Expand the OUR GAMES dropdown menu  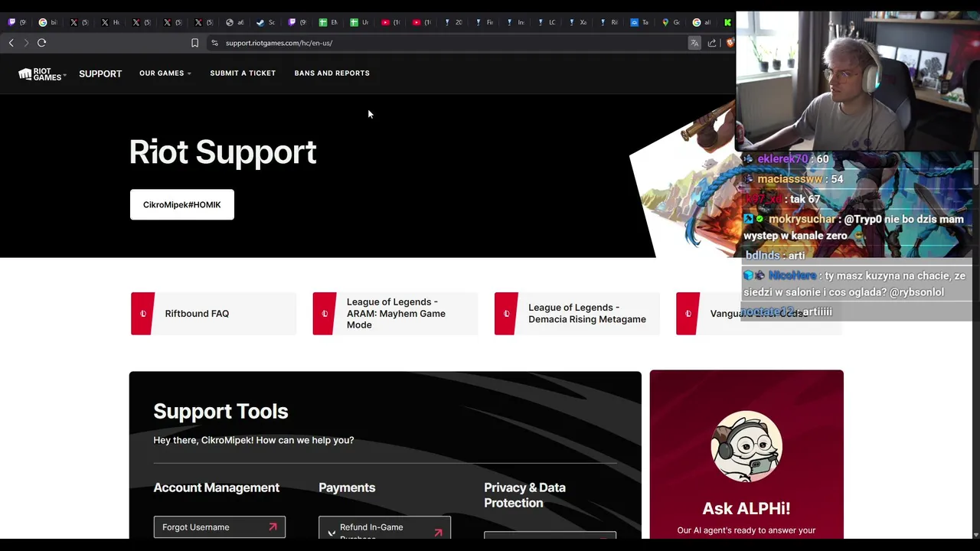click(x=165, y=73)
